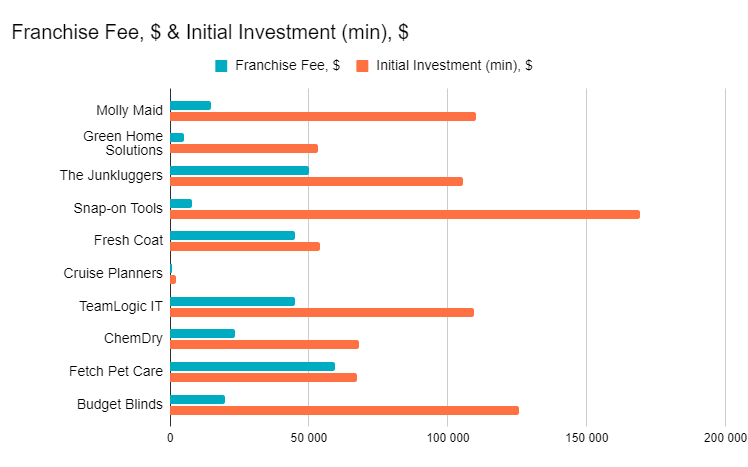Click the Budget Blinds orange bar

tap(344, 410)
